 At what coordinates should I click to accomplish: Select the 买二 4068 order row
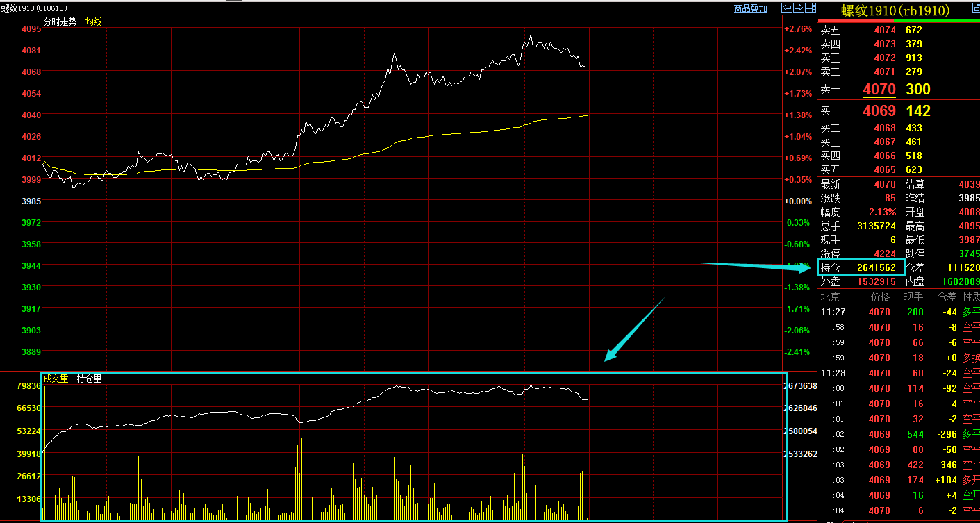tap(899, 128)
